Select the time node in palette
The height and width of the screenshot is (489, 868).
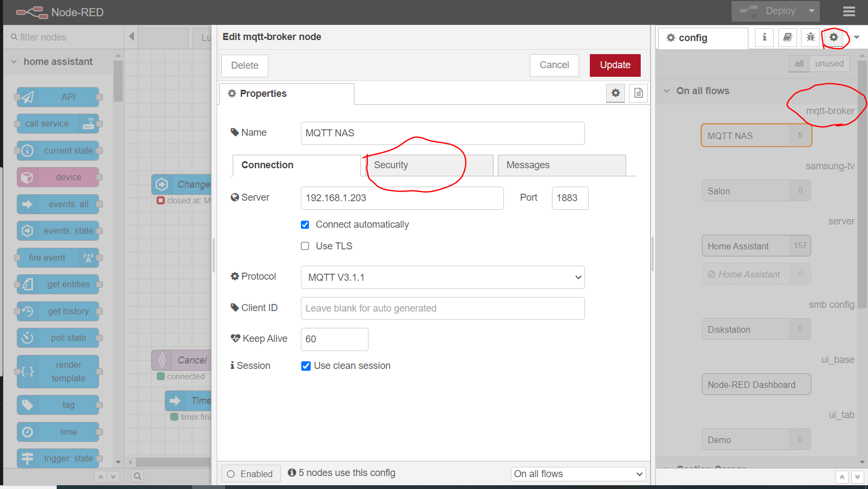pyautogui.click(x=58, y=432)
